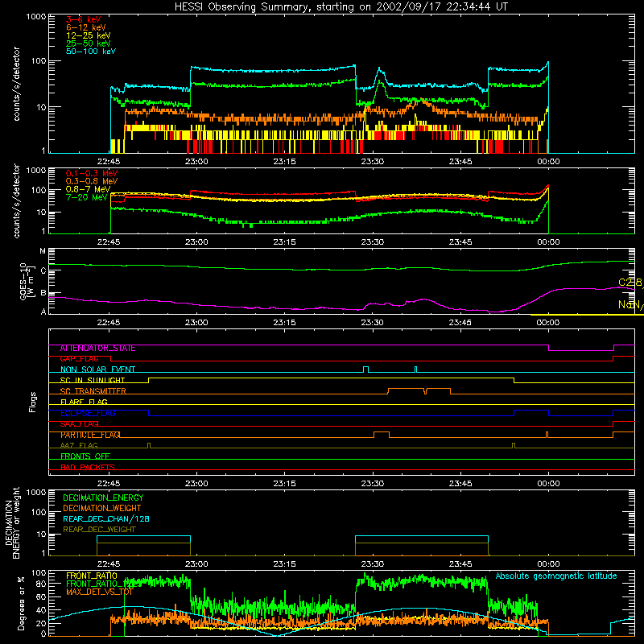Click the MAX_DET_VS_TOT legend label
Image resolution: width=644 pixels, height=644 pixels.
point(100,592)
